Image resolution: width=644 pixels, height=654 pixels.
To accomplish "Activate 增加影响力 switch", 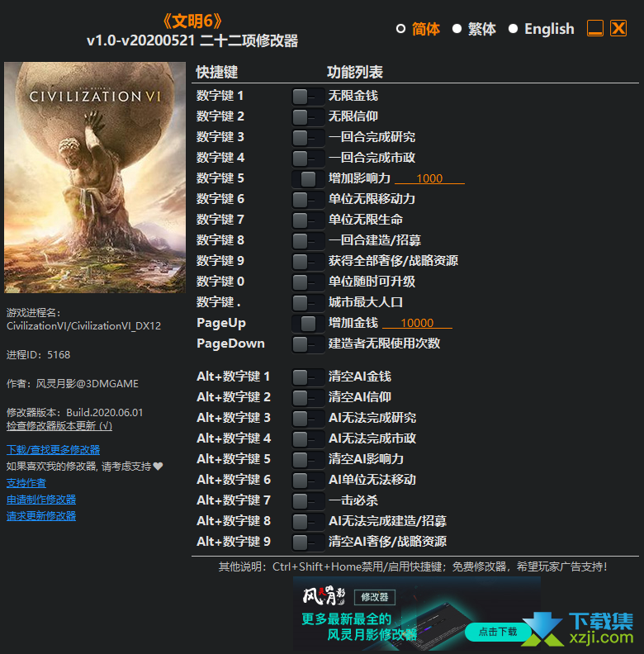I will click(308, 179).
